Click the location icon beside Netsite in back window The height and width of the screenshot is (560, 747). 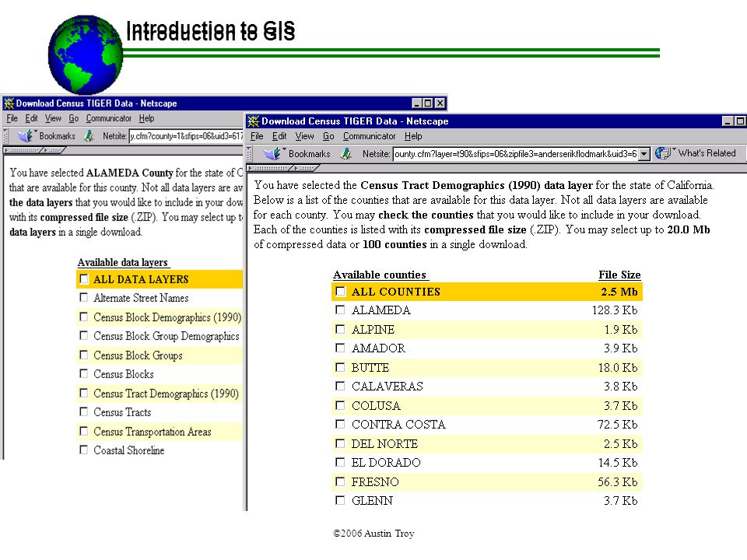(x=89, y=135)
